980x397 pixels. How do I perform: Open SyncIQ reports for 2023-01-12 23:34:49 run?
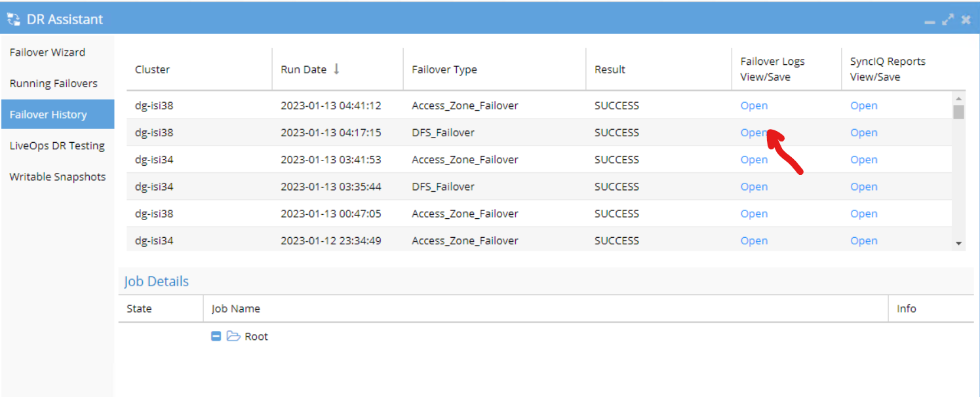click(x=863, y=240)
